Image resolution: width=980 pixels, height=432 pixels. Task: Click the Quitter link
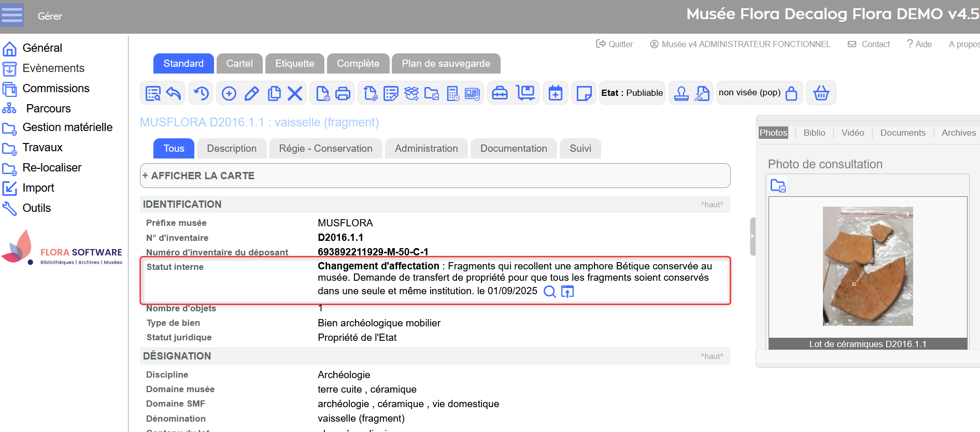(615, 45)
